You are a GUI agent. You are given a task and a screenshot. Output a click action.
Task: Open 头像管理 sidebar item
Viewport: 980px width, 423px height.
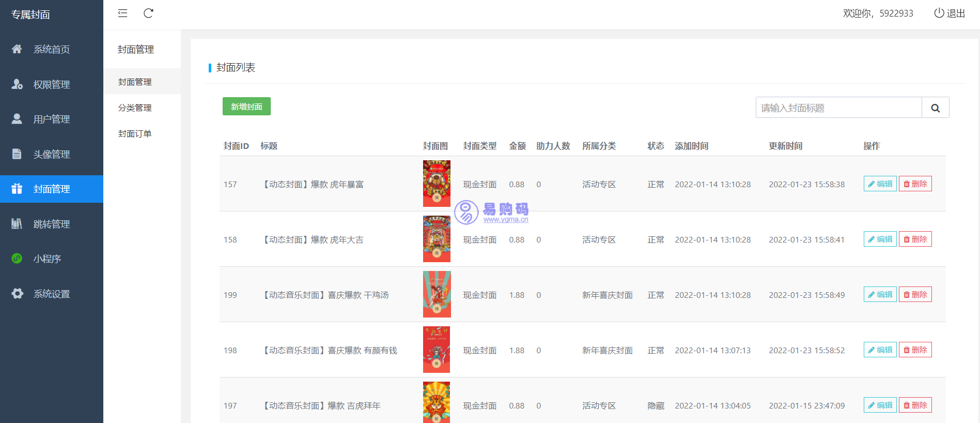[51, 154]
